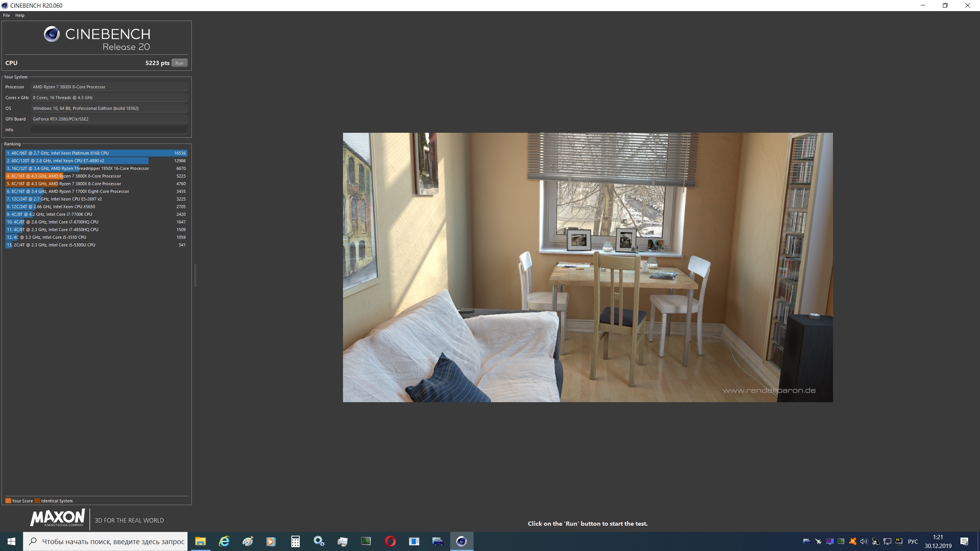This screenshot has height=551, width=980.
Task: Open the Help menu
Action: click(20, 15)
